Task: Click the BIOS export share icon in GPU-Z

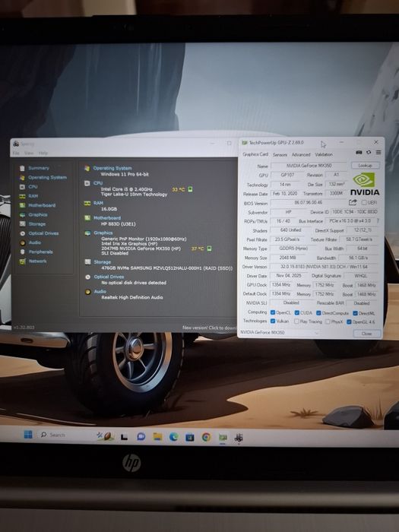Action: (353, 202)
